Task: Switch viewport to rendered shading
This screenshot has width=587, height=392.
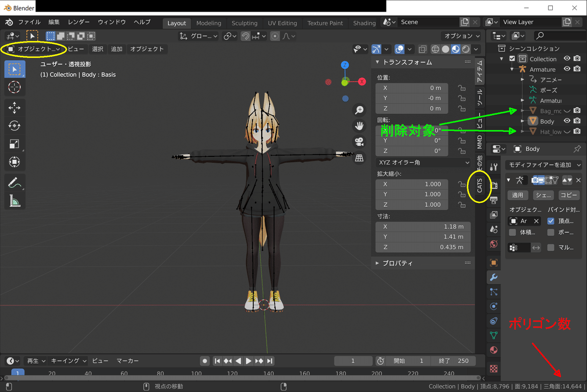Action: pos(466,49)
